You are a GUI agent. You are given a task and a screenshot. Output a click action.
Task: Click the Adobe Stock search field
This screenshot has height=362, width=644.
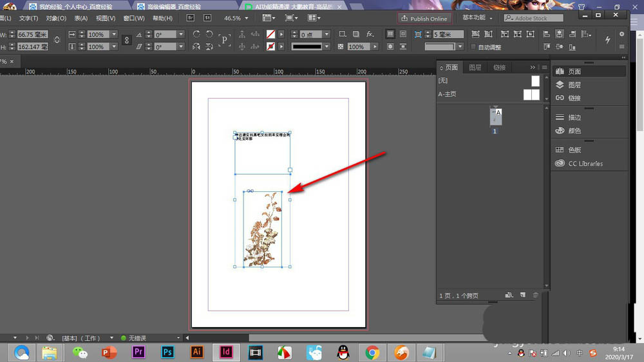(x=533, y=18)
